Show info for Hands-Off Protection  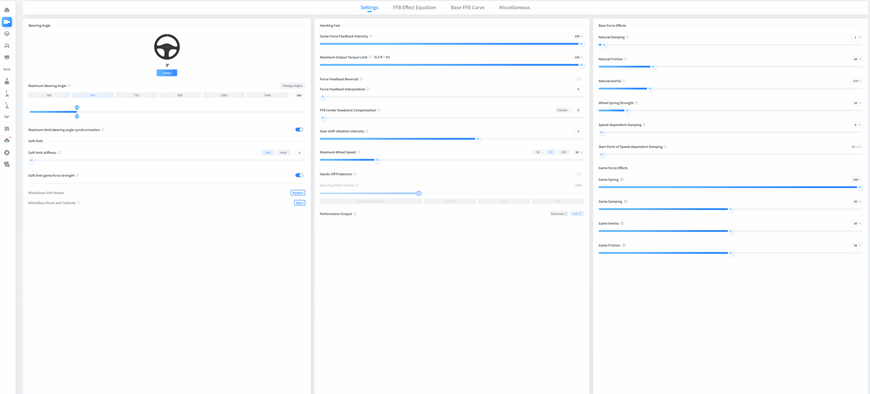pyautogui.click(x=355, y=174)
